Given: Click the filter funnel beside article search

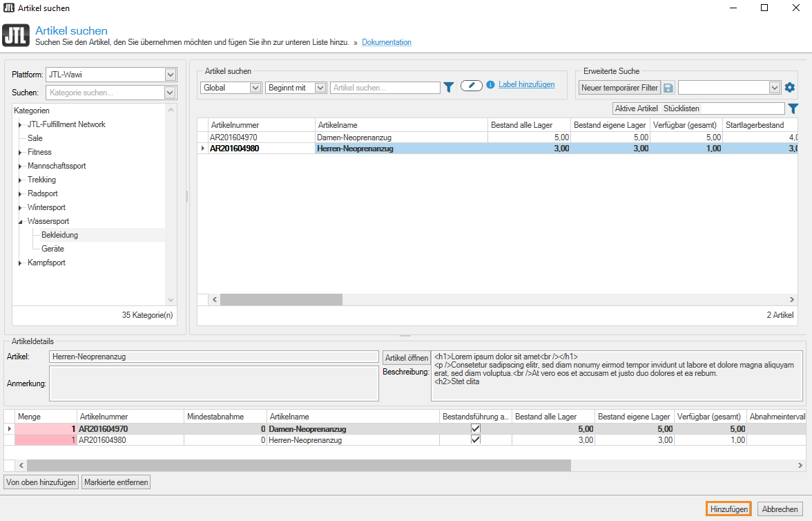Looking at the screenshot, I should [449, 87].
